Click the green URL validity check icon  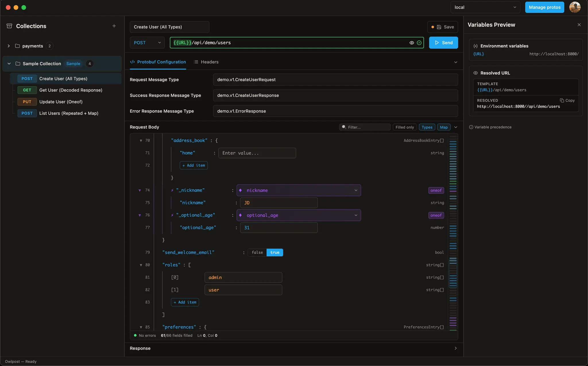419,43
